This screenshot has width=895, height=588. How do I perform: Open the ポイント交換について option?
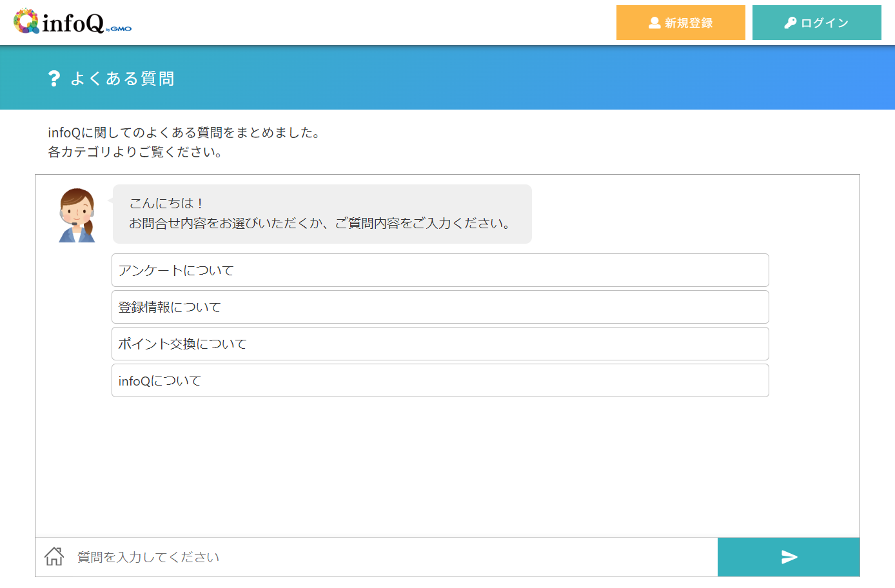440,344
